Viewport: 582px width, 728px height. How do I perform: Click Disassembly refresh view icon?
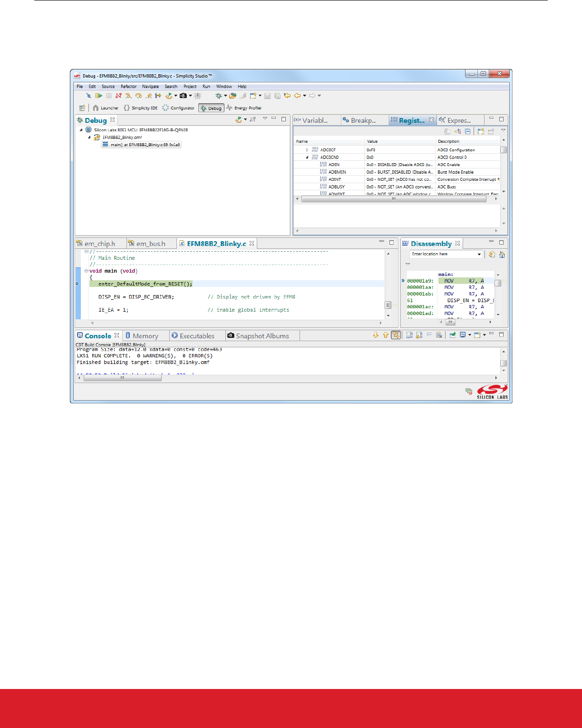point(492,255)
